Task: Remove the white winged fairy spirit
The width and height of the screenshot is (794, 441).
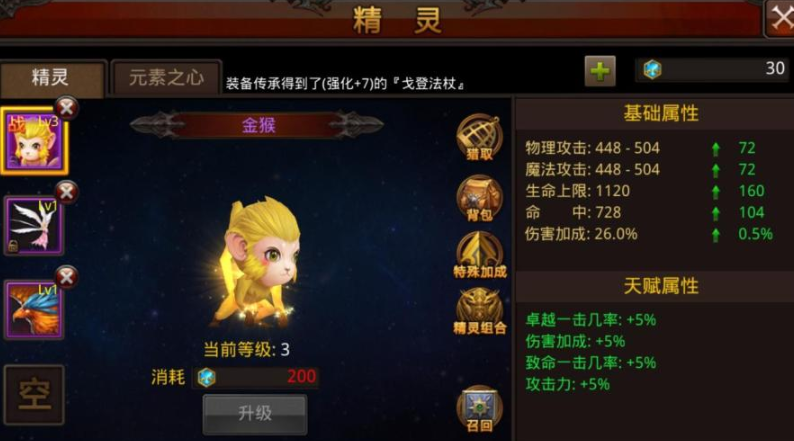Action: [66, 192]
